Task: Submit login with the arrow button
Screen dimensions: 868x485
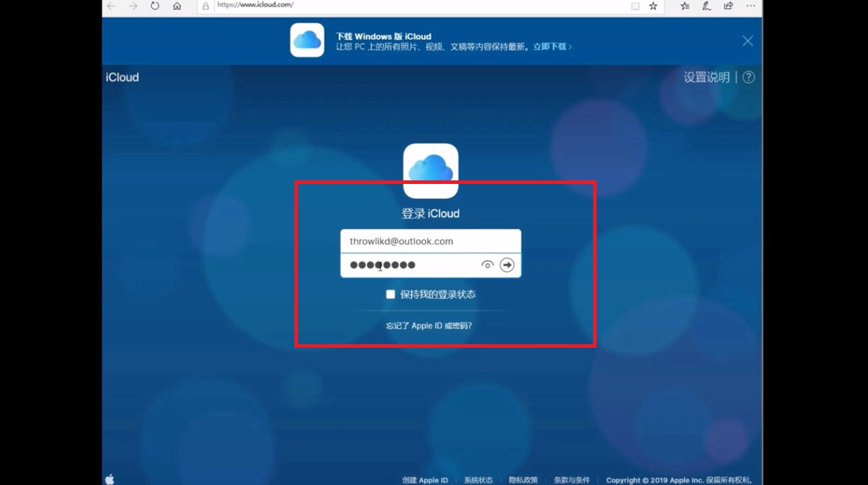Action: pyautogui.click(x=507, y=265)
